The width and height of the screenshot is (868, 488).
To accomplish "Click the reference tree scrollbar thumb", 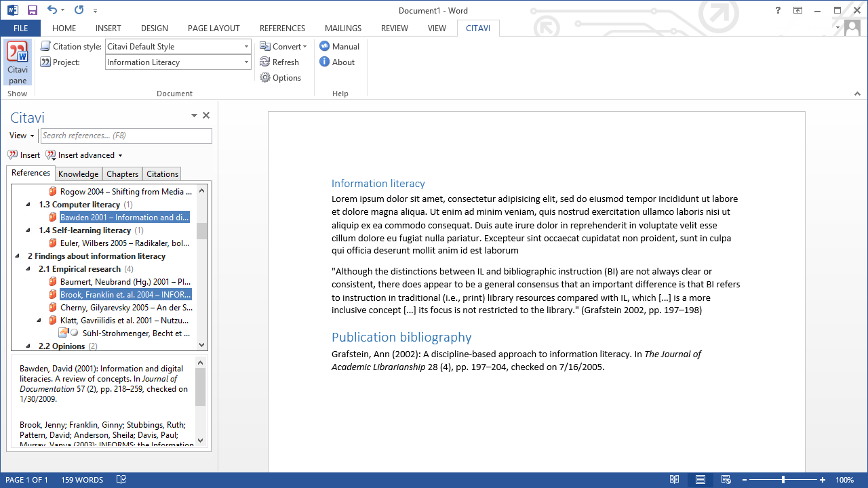I will [201, 230].
